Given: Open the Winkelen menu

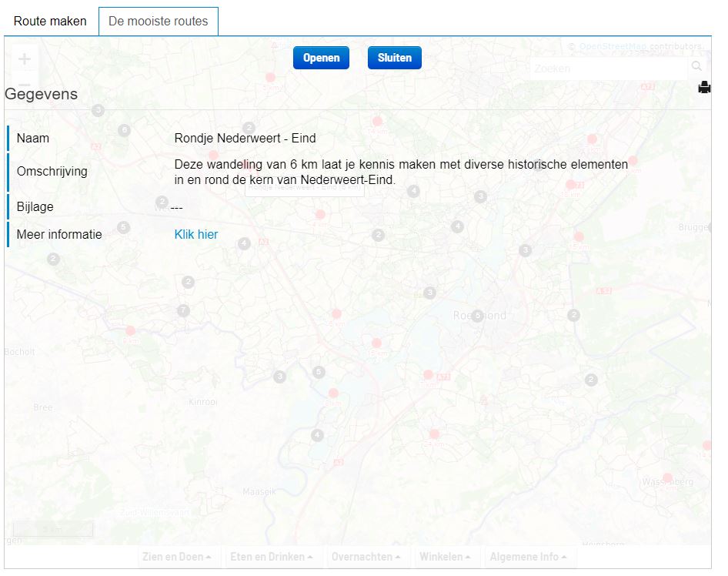Looking at the screenshot, I should pyautogui.click(x=445, y=557).
